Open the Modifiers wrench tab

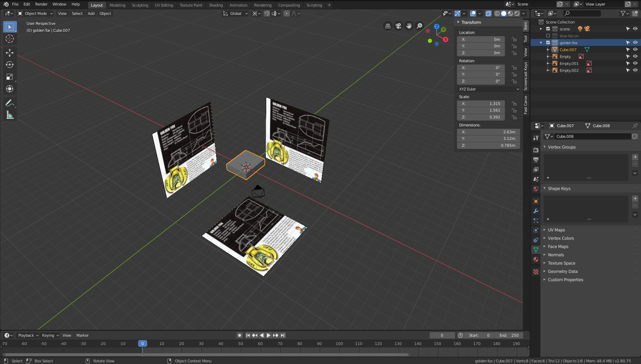(536, 211)
